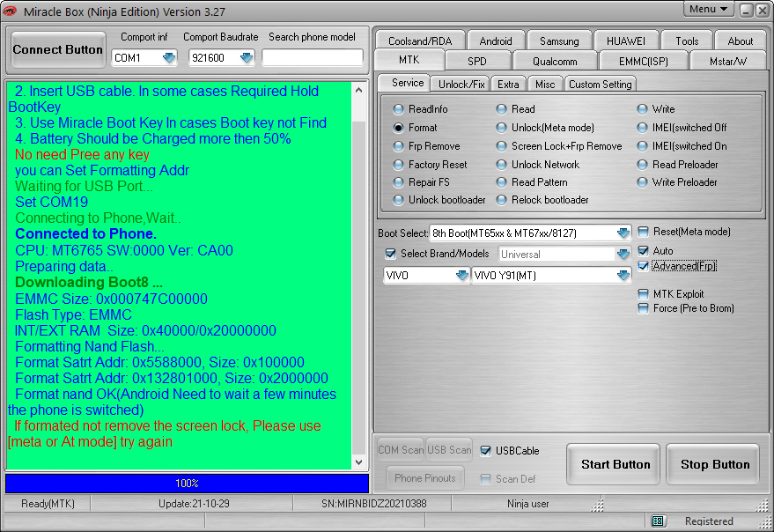Uncheck the Advanced(Frp) checkbox
The image size is (774, 532).
tap(643, 266)
